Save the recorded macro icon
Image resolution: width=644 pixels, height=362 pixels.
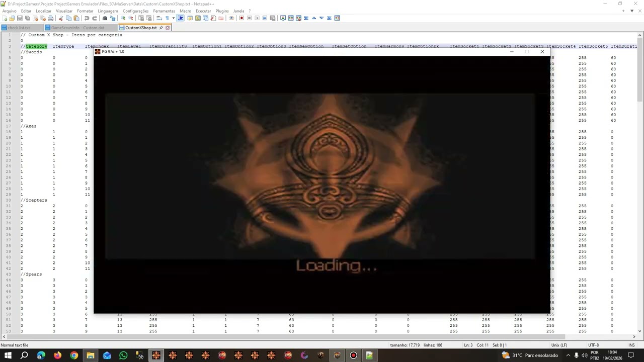point(272,18)
